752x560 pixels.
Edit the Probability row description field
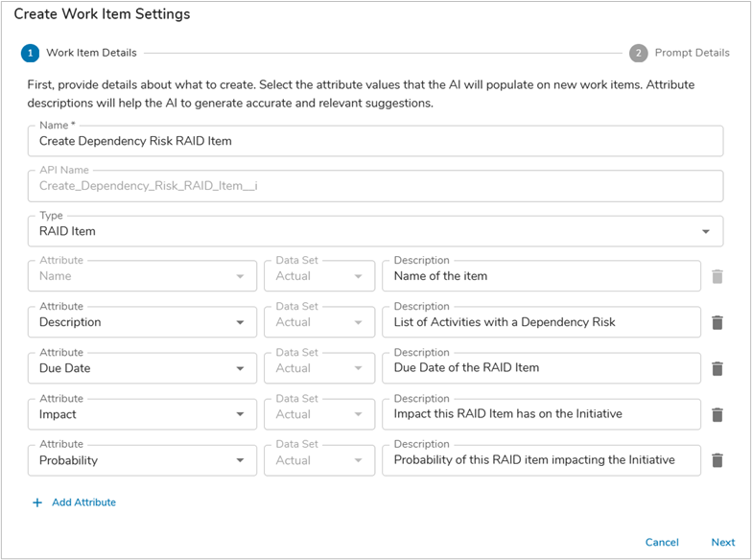point(541,460)
